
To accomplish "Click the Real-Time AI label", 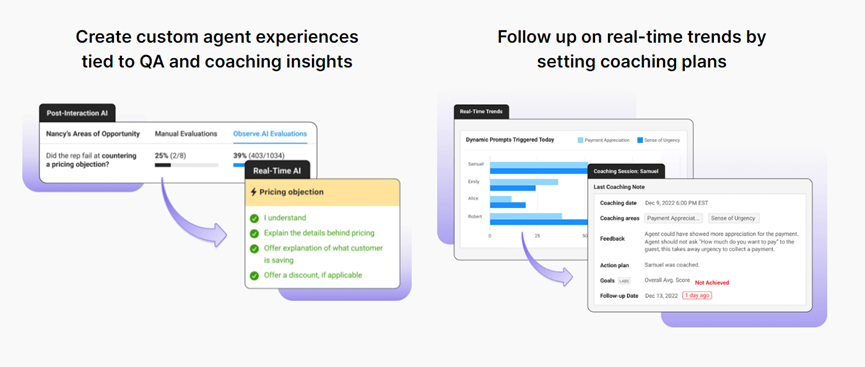I will [277, 171].
